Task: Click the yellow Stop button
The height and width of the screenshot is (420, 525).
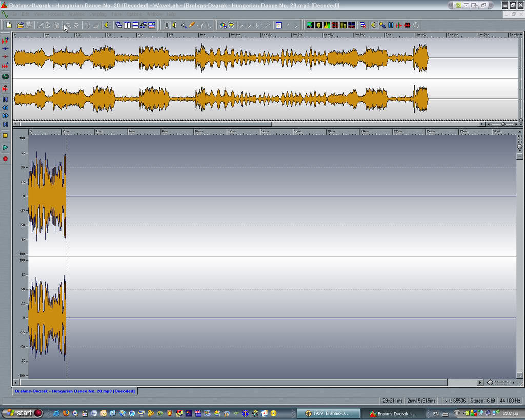Action: pyautogui.click(x=5, y=135)
